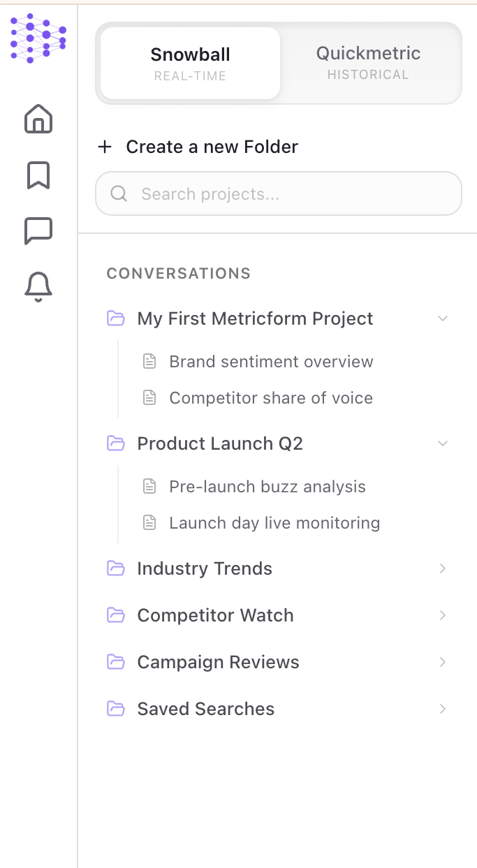Open the chat icon in the sidebar
This screenshot has height=868, width=477.
(x=38, y=230)
